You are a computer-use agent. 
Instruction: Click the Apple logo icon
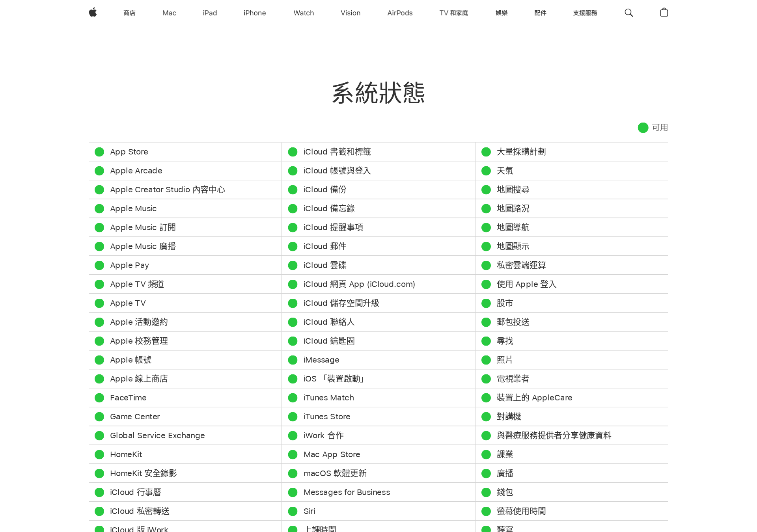(93, 13)
